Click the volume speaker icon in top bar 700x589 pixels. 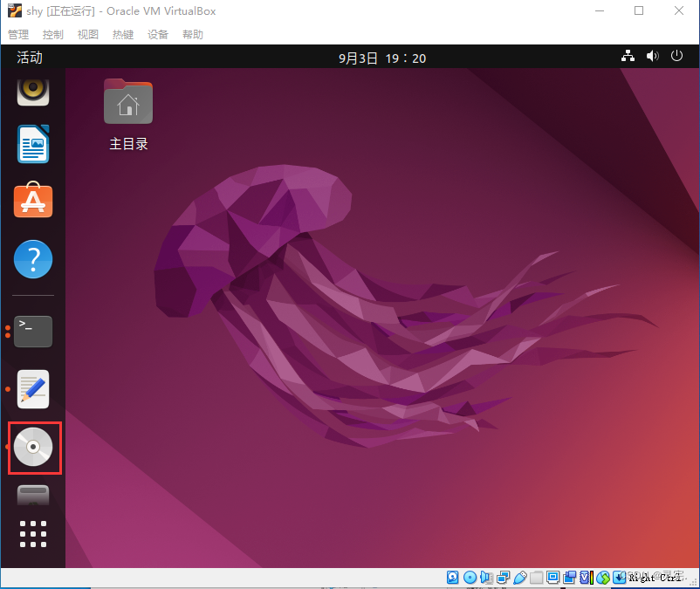[x=652, y=56]
